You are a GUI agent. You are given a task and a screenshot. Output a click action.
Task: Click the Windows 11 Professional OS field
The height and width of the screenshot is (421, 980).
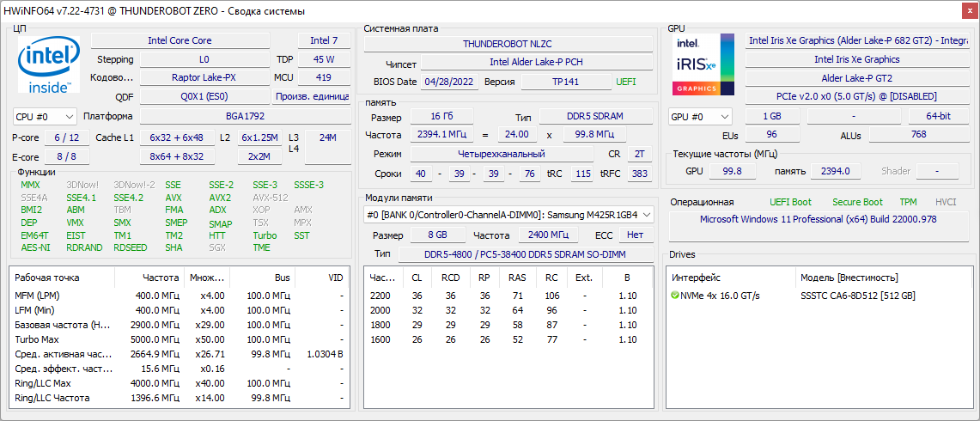[x=818, y=219]
